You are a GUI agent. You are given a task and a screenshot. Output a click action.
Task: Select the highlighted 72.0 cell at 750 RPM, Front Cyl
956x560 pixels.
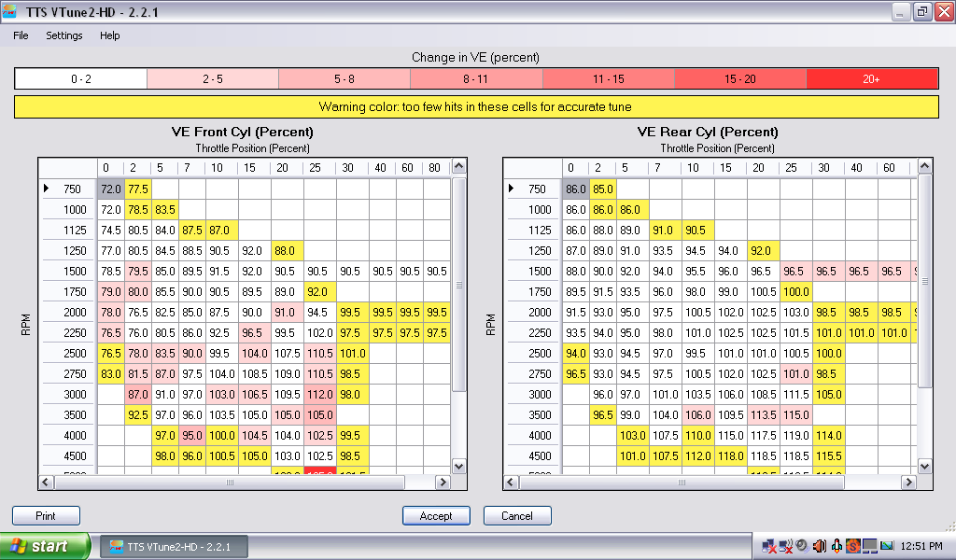click(x=111, y=189)
